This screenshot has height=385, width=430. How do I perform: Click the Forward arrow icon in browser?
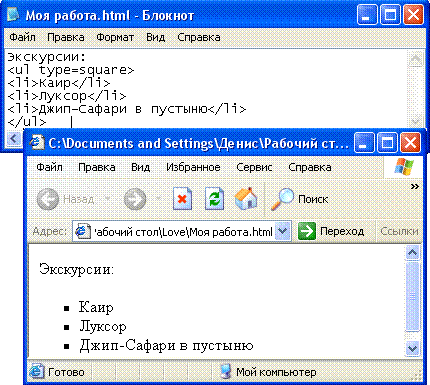(x=135, y=199)
